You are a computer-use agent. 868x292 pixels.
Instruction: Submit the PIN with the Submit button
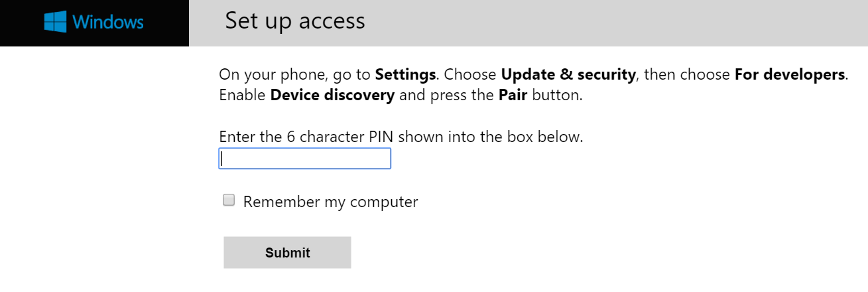click(x=287, y=252)
